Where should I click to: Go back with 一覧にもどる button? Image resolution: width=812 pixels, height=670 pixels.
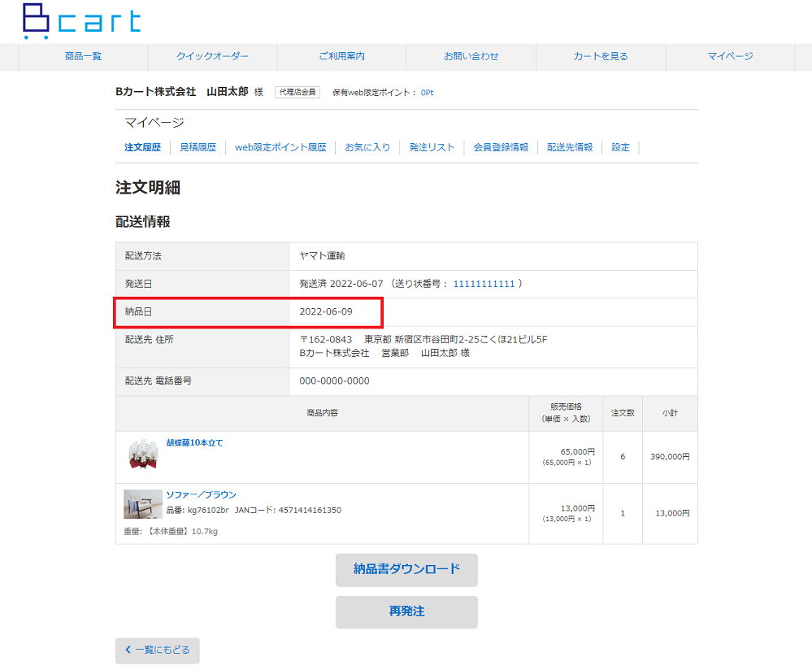[158, 650]
